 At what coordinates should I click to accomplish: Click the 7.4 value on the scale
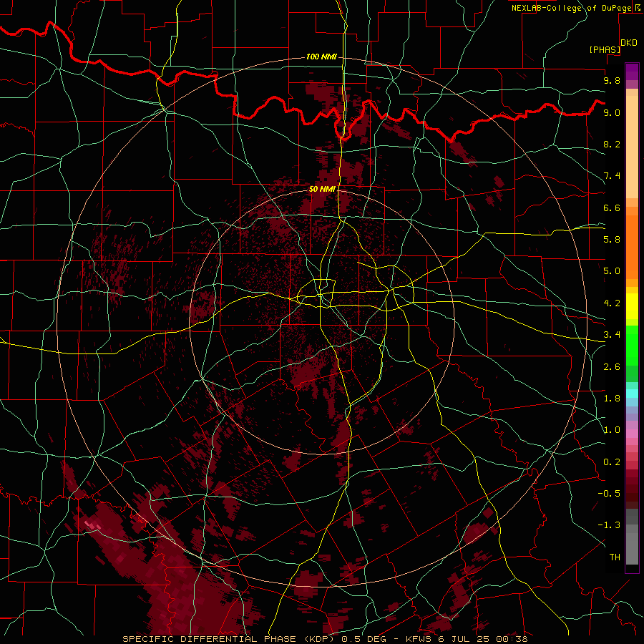[612, 176]
